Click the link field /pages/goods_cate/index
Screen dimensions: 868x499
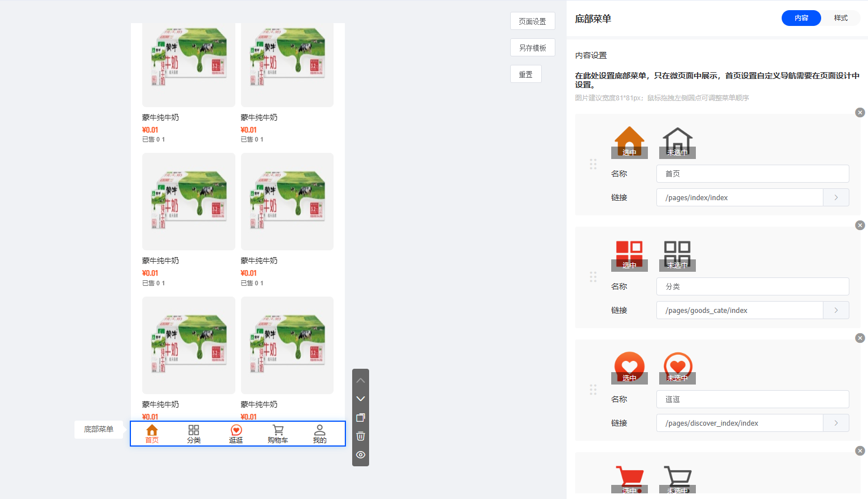[x=739, y=310]
